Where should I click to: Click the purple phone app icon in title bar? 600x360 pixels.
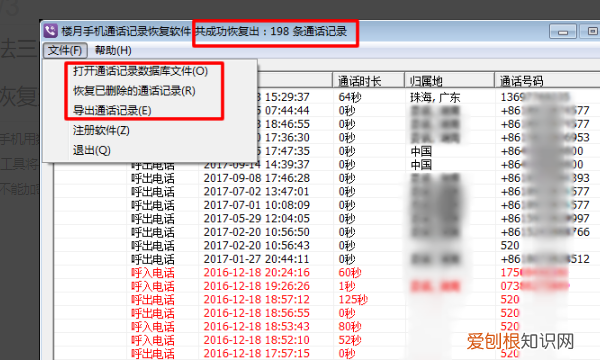pyautogui.click(x=50, y=31)
